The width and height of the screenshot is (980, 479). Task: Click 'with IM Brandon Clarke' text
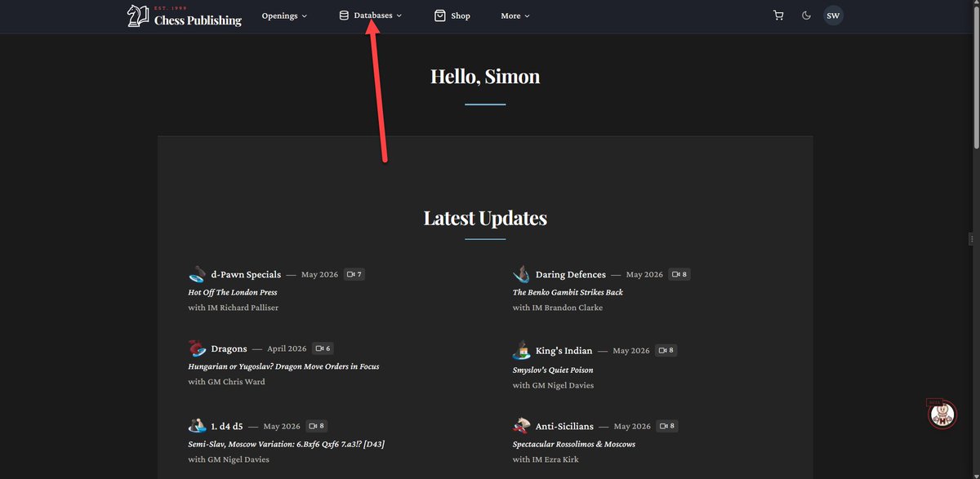tap(559, 308)
